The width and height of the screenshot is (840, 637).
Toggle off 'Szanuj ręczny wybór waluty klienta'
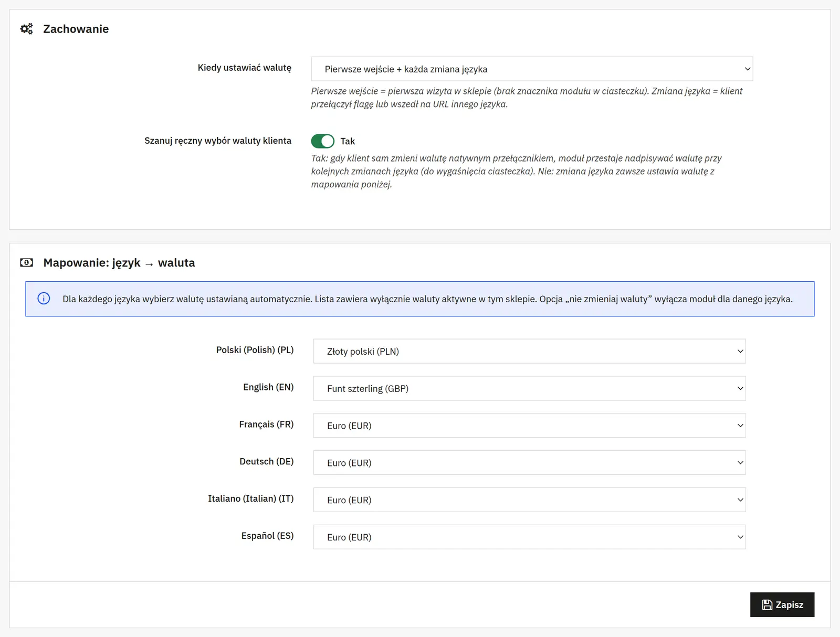click(322, 141)
